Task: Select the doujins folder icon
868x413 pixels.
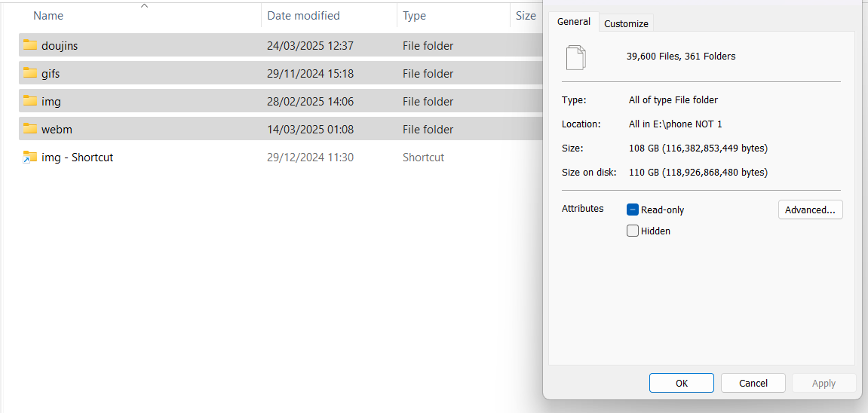Action: [x=30, y=45]
